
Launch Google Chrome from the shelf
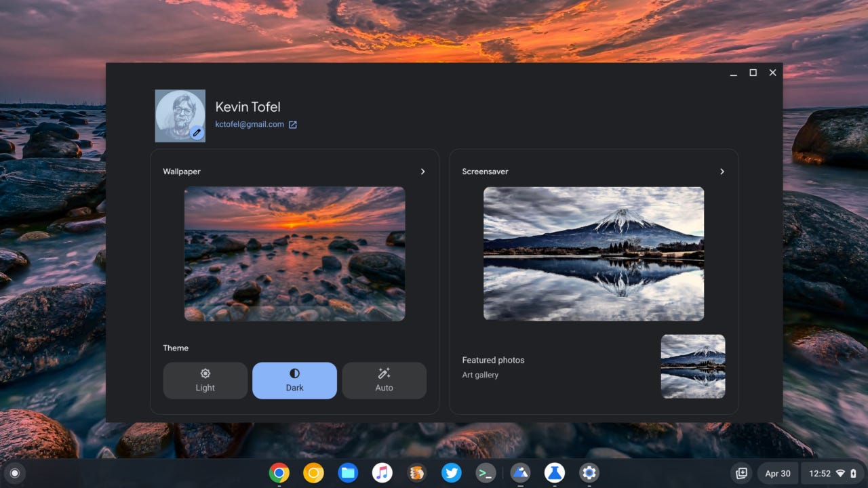(x=279, y=473)
